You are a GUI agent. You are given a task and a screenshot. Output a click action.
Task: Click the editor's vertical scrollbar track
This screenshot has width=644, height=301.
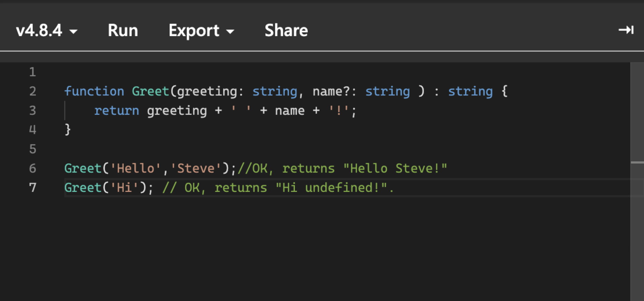pyautogui.click(x=637, y=225)
